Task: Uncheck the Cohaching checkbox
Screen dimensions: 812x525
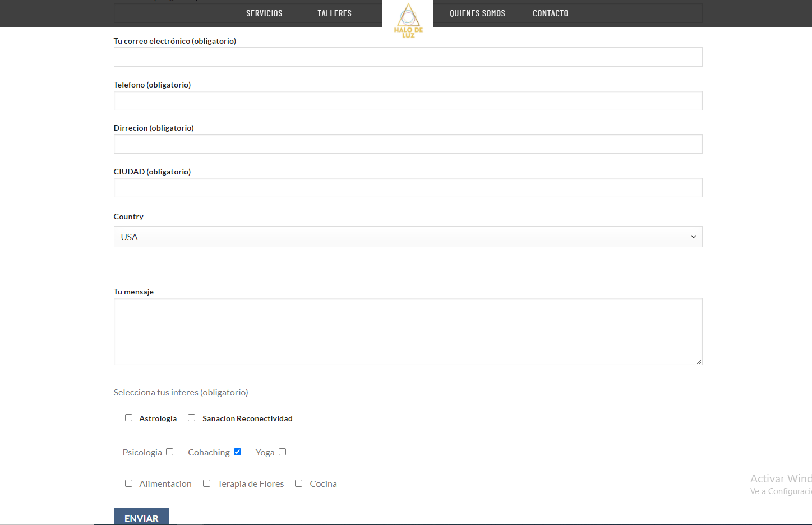Action: click(x=237, y=452)
